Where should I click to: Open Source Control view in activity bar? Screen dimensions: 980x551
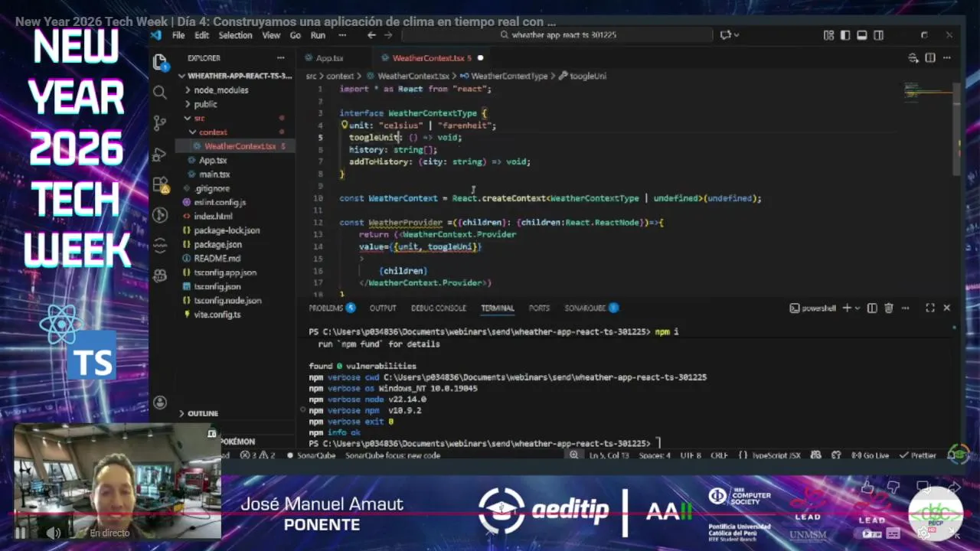coord(160,122)
